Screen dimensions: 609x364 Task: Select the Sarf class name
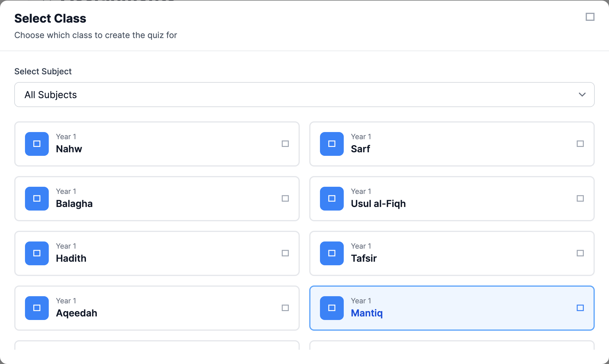pyautogui.click(x=360, y=149)
